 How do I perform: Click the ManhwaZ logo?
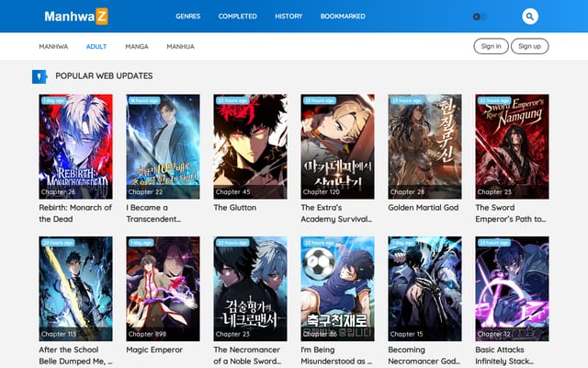tap(76, 17)
